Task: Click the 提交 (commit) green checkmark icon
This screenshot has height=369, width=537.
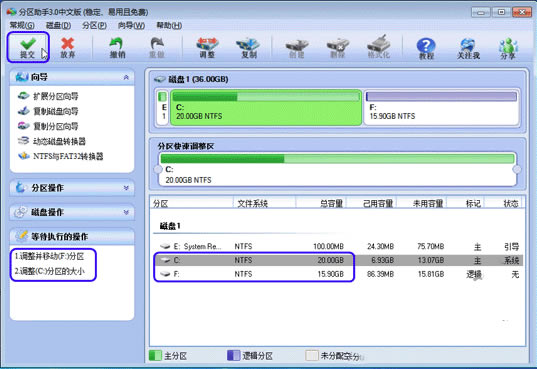Action: tap(28, 44)
